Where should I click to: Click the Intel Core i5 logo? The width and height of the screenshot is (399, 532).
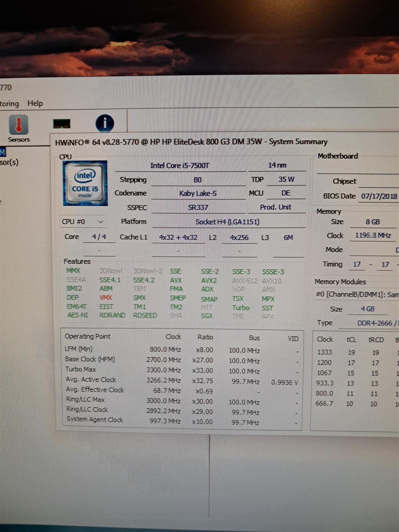(85, 183)
